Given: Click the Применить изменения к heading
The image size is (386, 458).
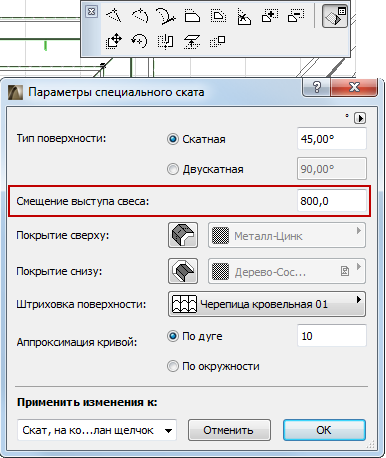Looking at the screenshot, I should click(x=87, y=402).
